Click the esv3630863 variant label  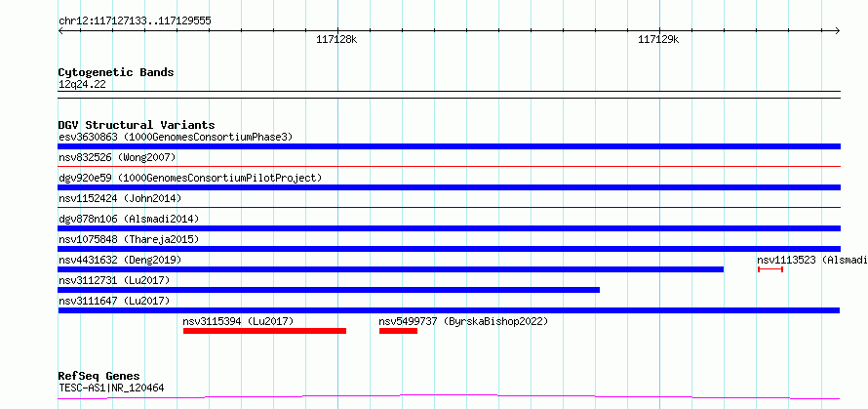(176, 137)
